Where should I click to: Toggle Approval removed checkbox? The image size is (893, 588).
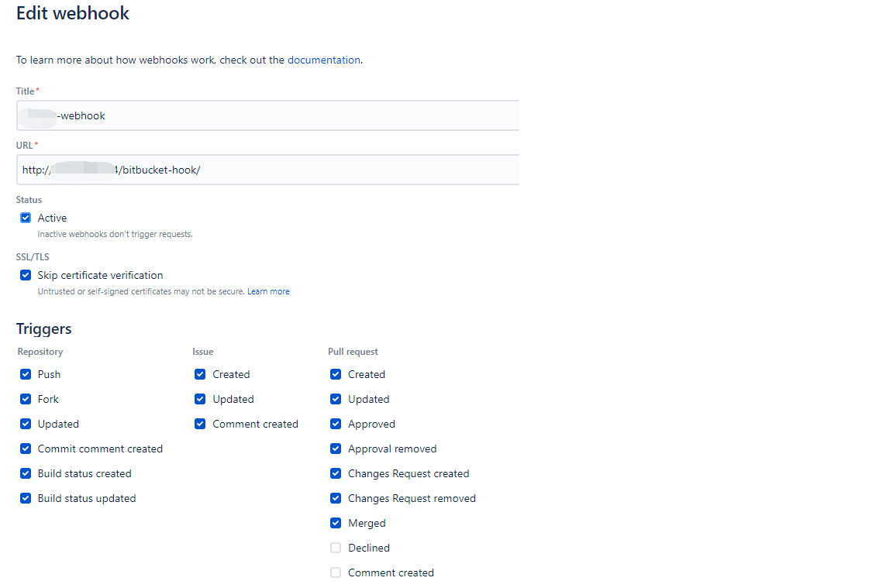pyautogui.click(x=336, y=449)
